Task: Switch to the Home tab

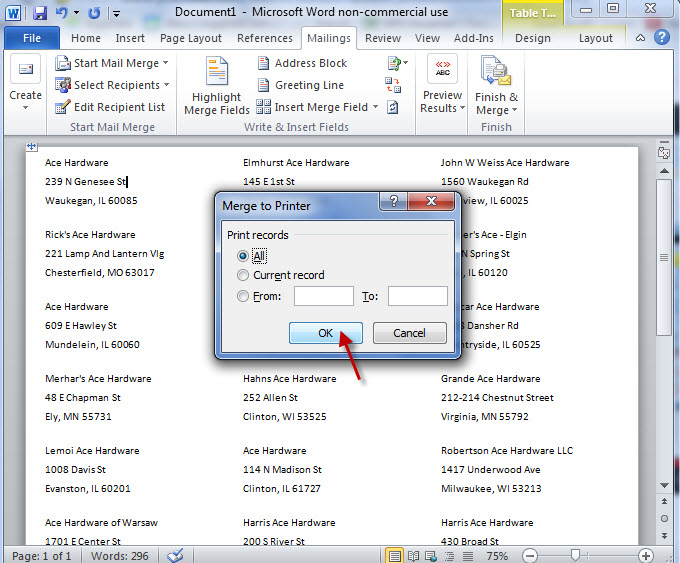Action: pos(86,38)
